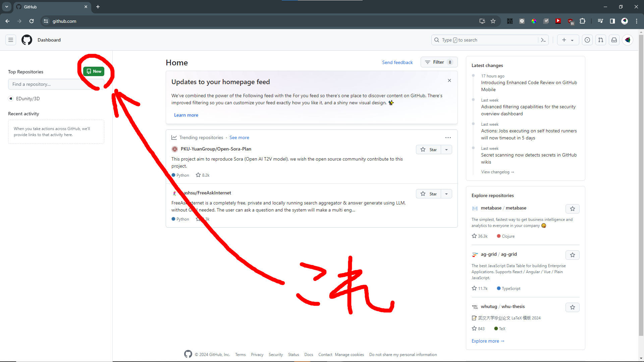
Task: Expand star list dropdown for Open-Sora-Plan
Action: pyautogui.click(x=446, y=149)
